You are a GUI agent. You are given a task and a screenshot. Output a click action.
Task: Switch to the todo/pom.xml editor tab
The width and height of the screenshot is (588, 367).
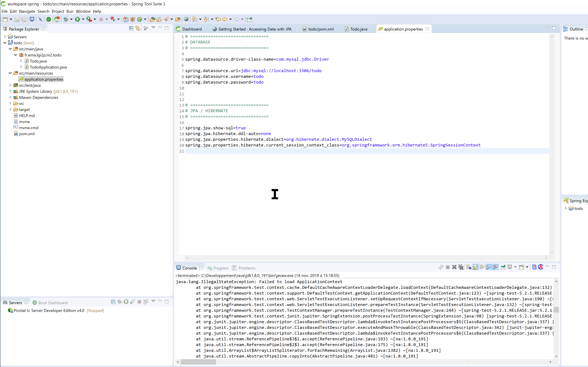[318, 29]
